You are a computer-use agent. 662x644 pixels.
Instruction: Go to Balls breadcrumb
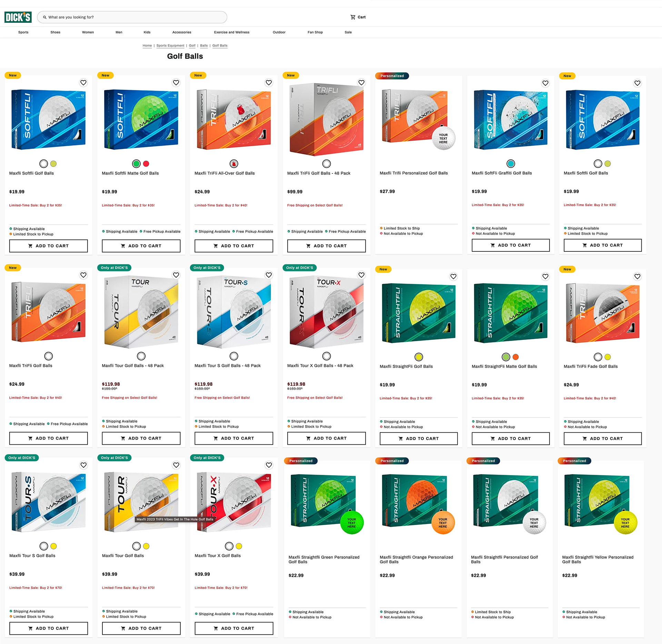point(204,46)
